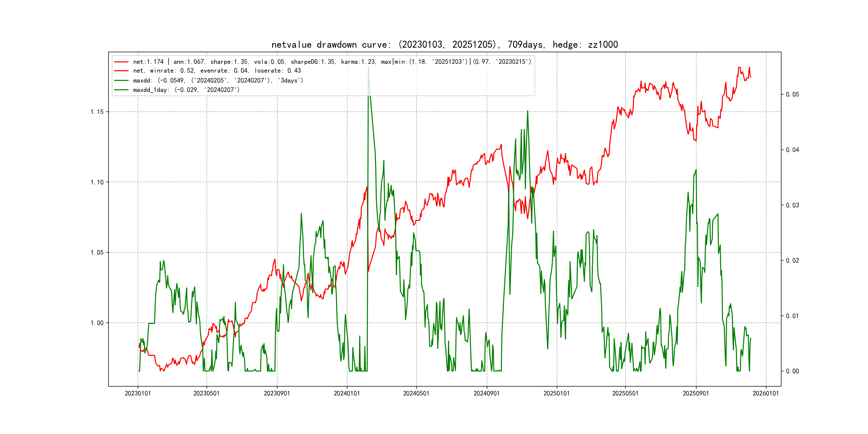
Task: Click the 20230501 x-axis tick label
Action: pos(207,393)
